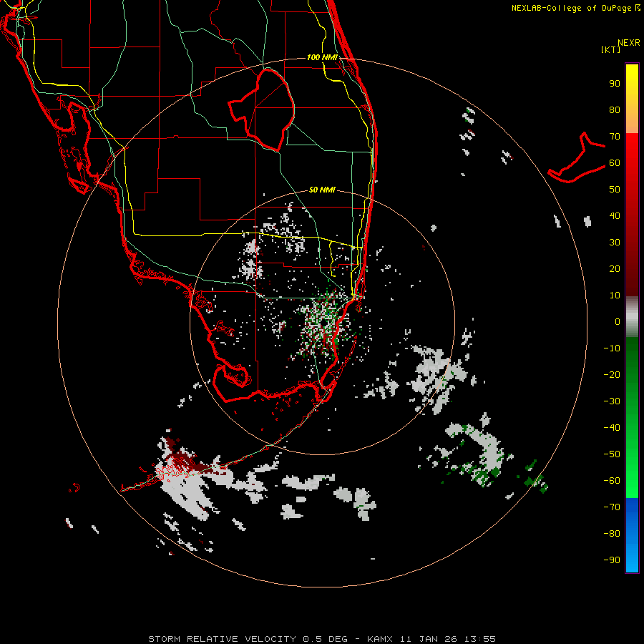
Task: Click the [KT] units label
Action: click(x=611, y=49)
